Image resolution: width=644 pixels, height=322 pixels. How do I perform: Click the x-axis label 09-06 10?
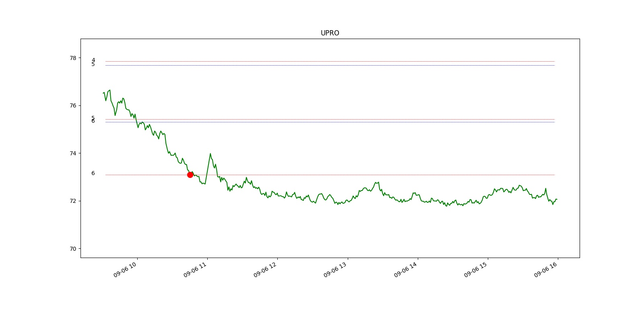pyautogui.click(x=125, y=269)
